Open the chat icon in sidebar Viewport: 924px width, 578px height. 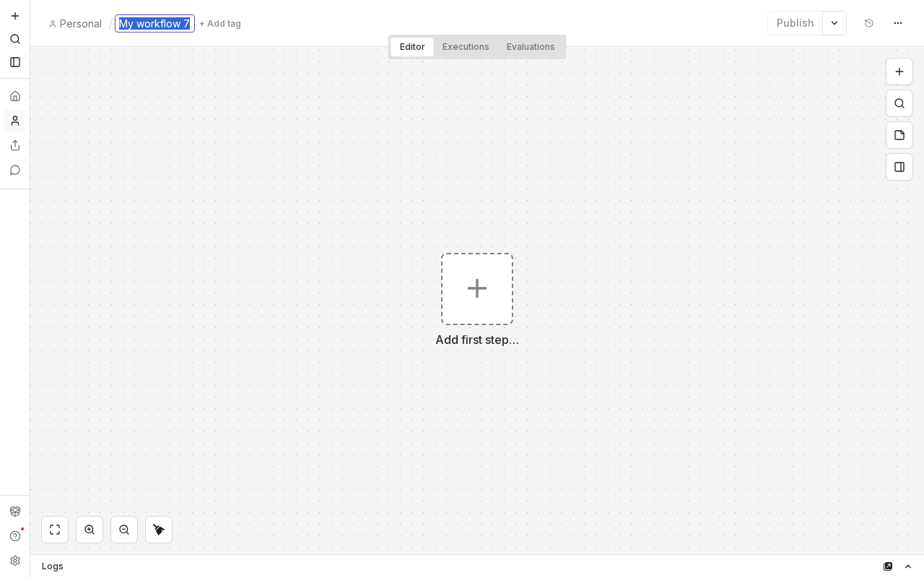[x=14, y=170]
